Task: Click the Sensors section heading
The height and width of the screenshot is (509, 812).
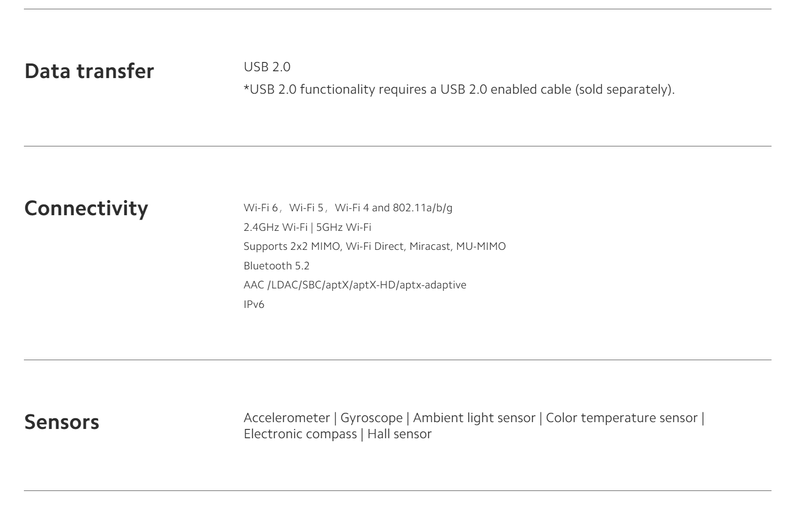Action: click(62, 422)
